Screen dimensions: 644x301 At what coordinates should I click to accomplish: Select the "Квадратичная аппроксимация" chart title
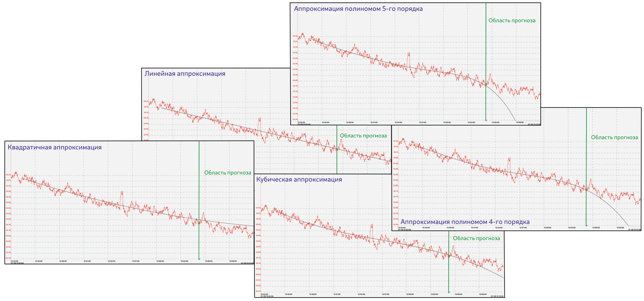(54, 147)
